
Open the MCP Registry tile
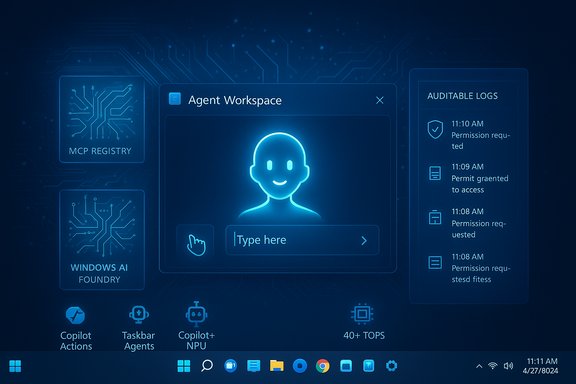tap(102, 119)
